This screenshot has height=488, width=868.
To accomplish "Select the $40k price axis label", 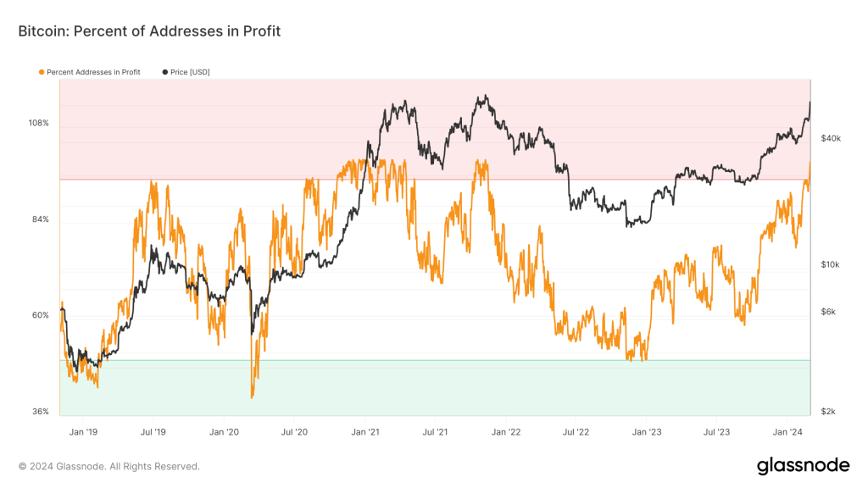I will click(x=830, y=138).
